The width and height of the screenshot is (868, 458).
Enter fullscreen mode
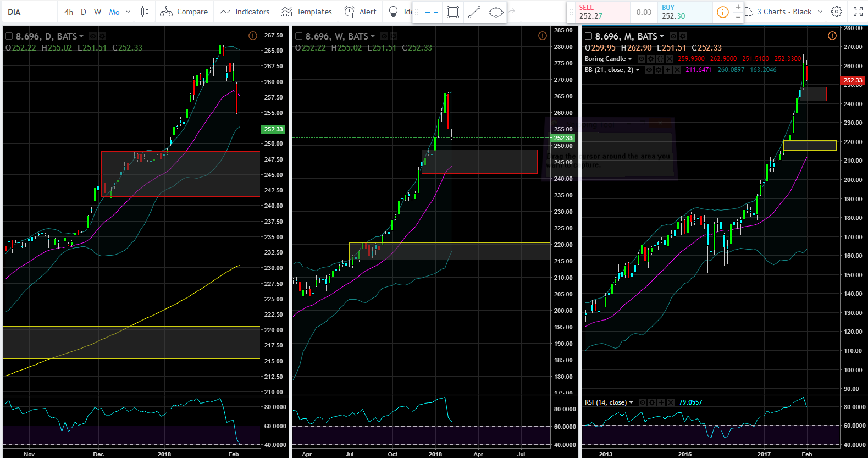coord(858,12)
